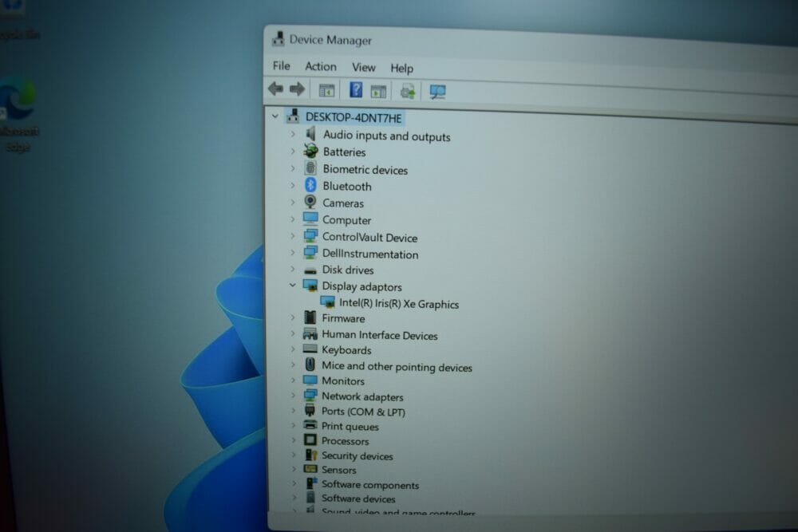Expand the Processors chevron

[293, 439]
